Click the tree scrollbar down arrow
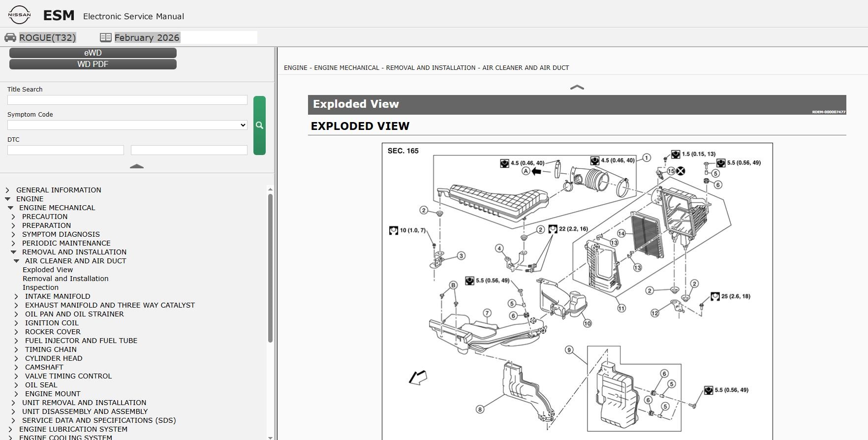This screenshot has height=440, width=868. (270, 437)
